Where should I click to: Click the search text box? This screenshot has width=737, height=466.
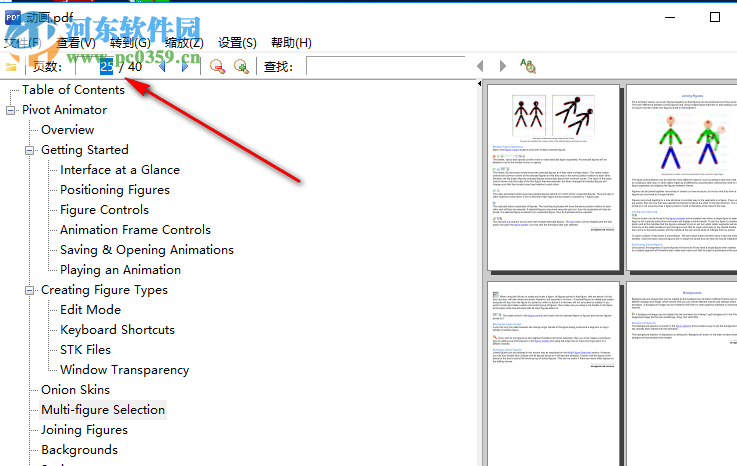point(386,66)
